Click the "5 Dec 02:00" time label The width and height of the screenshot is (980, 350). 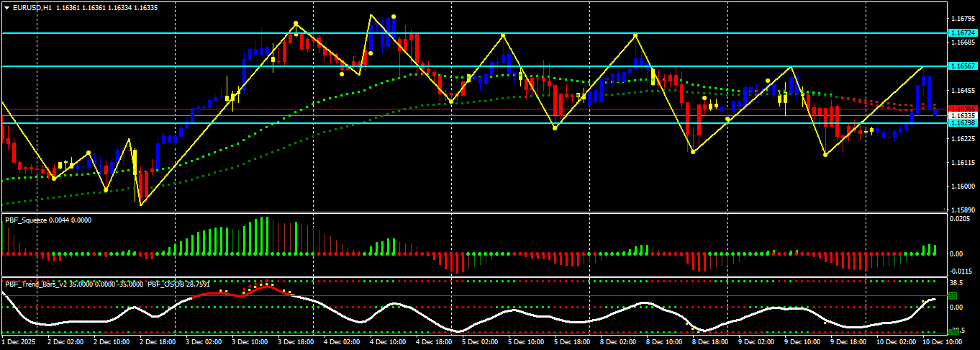pyautogui.click(x=481, y=344)
